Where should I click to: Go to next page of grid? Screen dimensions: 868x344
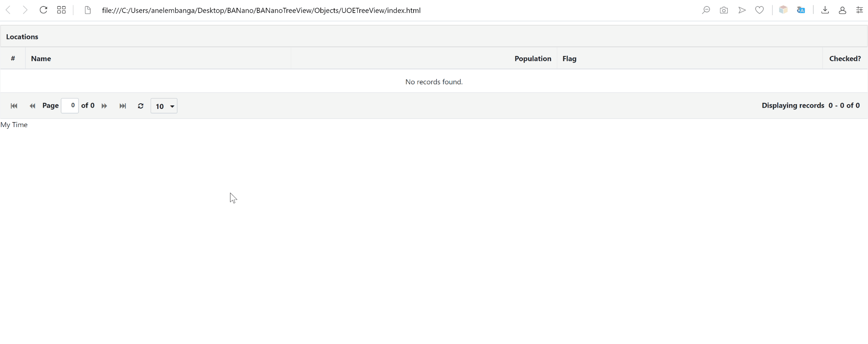(x=104, y=106)
